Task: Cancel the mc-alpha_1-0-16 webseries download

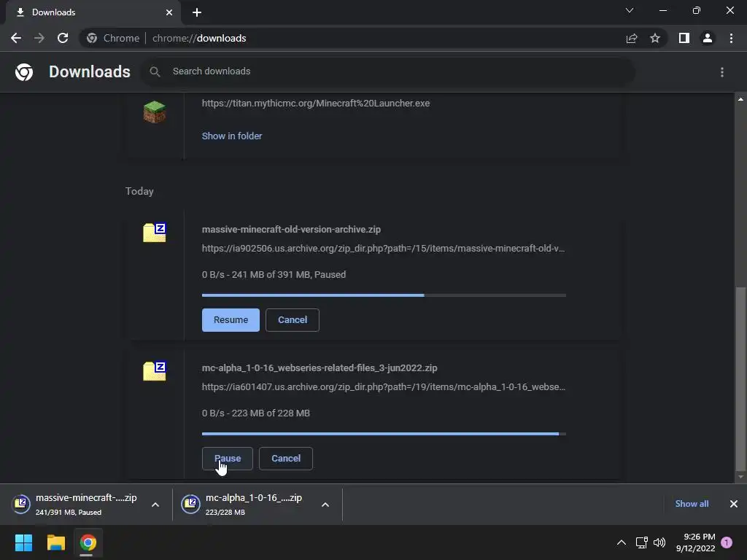Action: 286,459
